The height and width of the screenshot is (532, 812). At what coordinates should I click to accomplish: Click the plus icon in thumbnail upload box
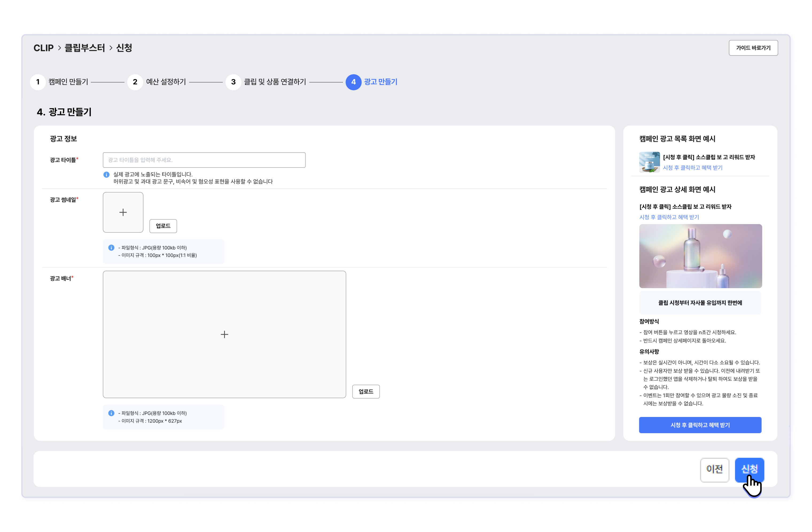[123, 213]
